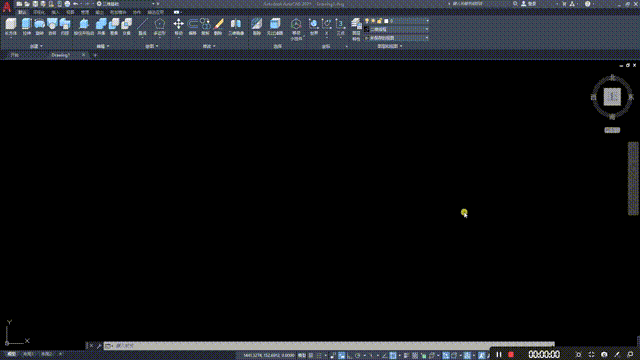The width and height of the screenshot is (640, 360).
Task: Pause the screen recording
Action: point(499,354)
